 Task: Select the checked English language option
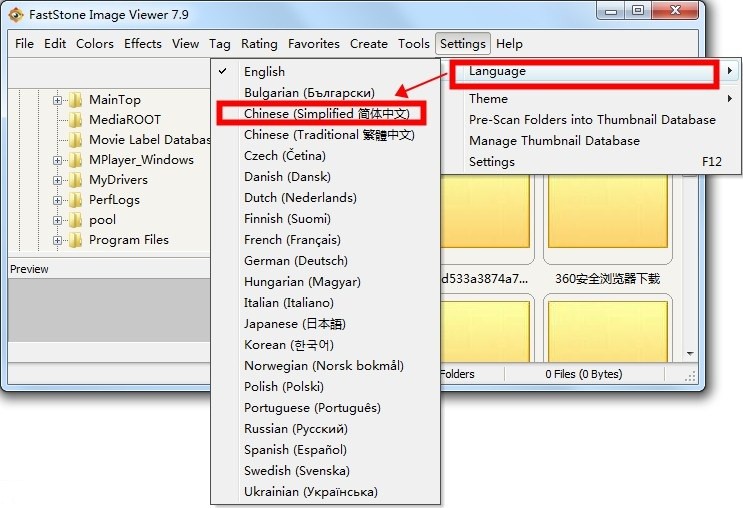click(325, 72)
